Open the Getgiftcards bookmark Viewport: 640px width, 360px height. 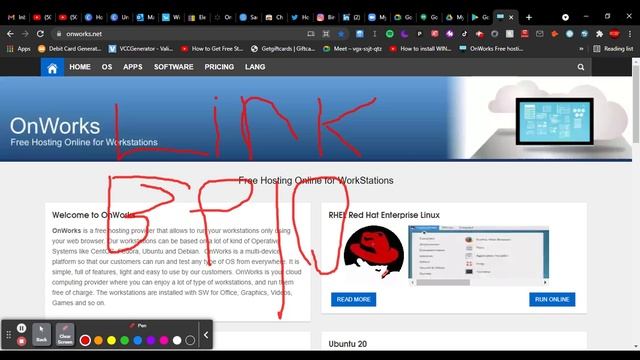[283, 49]
